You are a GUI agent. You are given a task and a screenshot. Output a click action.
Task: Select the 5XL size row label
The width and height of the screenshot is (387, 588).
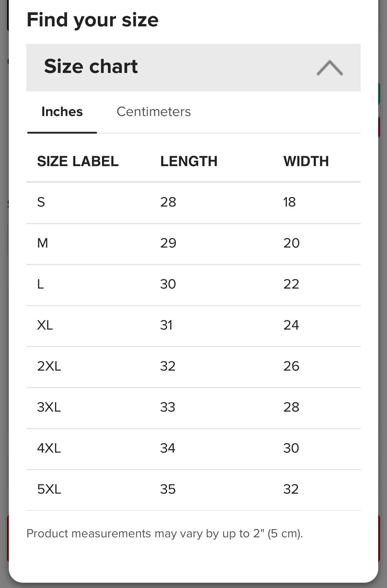[x=49, y=489]
